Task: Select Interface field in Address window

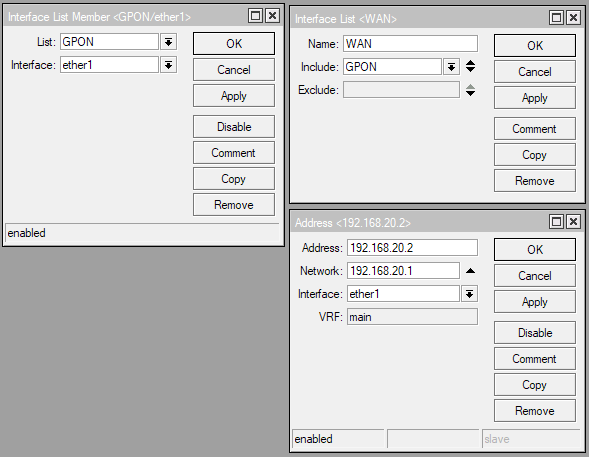Action: 403,294
